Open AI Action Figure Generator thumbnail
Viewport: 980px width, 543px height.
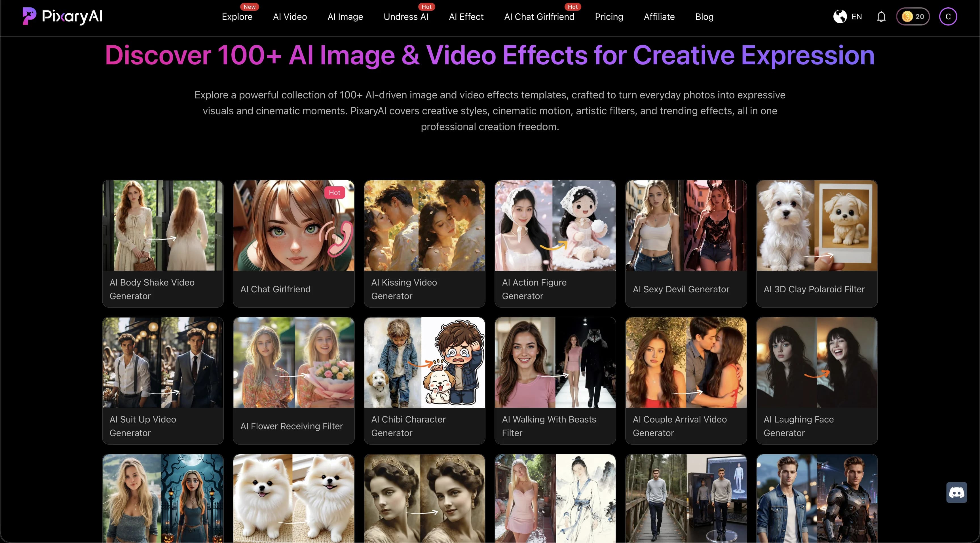tap(555, 225)
